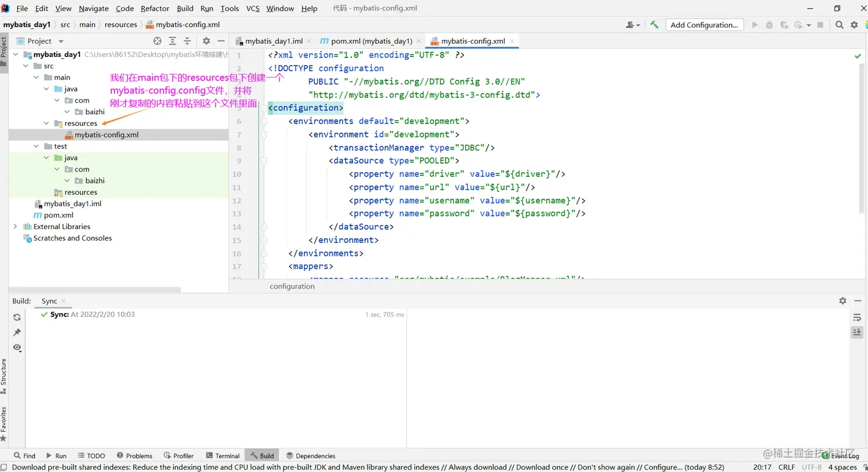Collapse the src folder

[x=26, y=66]
